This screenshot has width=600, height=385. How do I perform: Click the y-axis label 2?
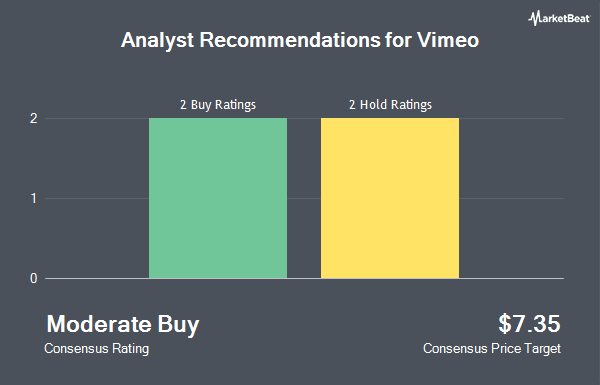(34, 118)
